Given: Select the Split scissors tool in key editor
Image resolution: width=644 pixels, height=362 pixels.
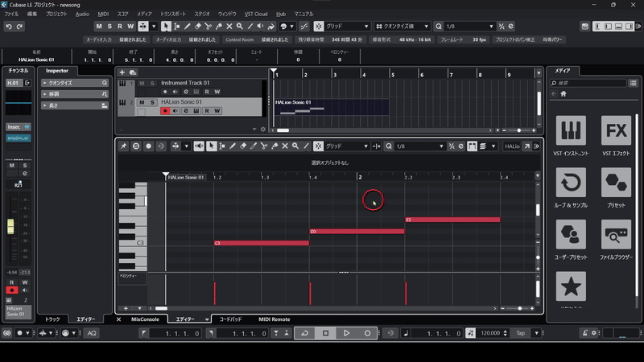Looking at the screenshot, I should (x=264, y=146).
